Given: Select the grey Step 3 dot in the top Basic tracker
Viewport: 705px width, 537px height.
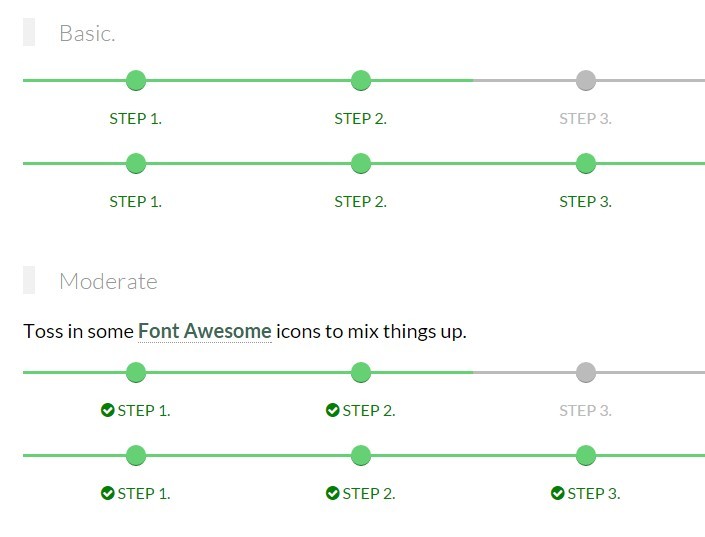Looking at the screenshot, I should [x=586, y=80].
